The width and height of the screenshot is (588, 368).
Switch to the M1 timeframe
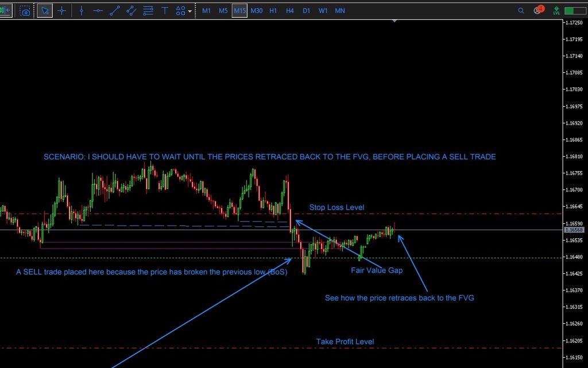(x=207, y=11)
